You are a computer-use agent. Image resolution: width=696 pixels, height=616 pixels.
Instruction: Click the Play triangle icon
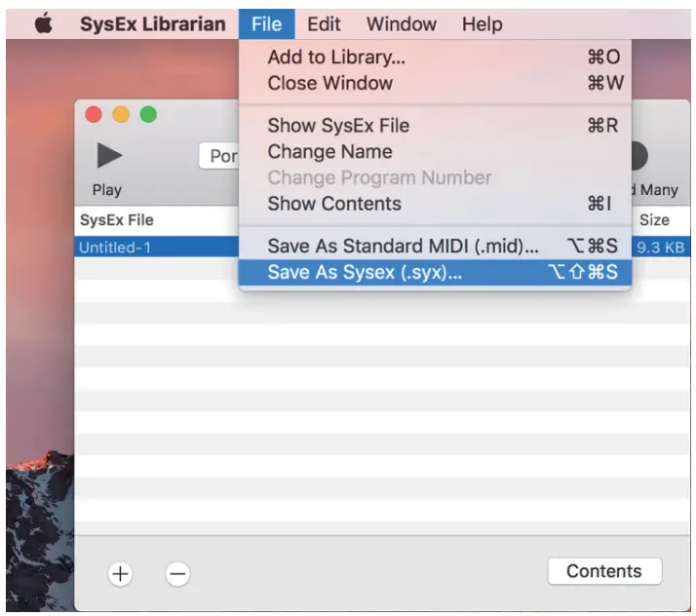point(109,155)
